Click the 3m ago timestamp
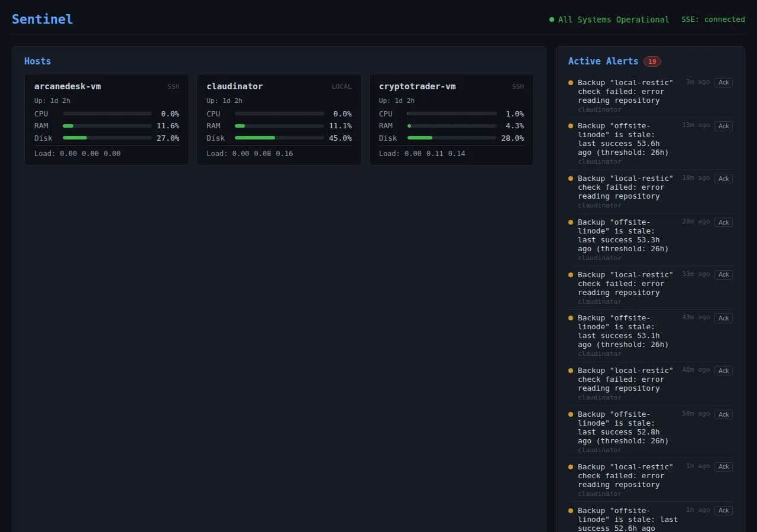The image size is (757, 532). 698,82
